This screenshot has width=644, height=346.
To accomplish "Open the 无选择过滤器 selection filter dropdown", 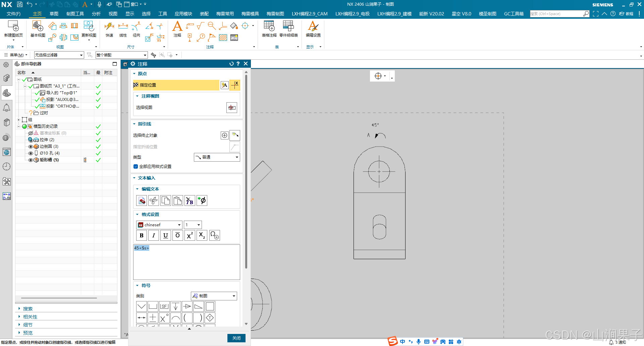I will click(x=59, y=55).
